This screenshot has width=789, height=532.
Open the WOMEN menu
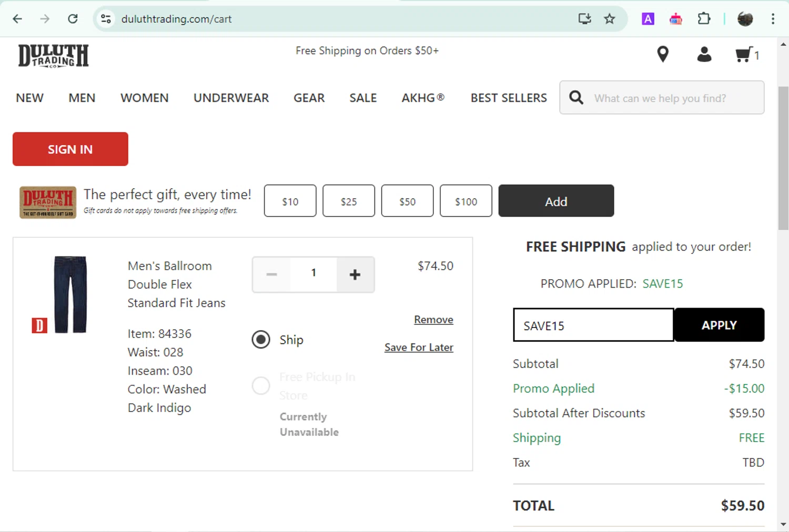pos(145,98)
